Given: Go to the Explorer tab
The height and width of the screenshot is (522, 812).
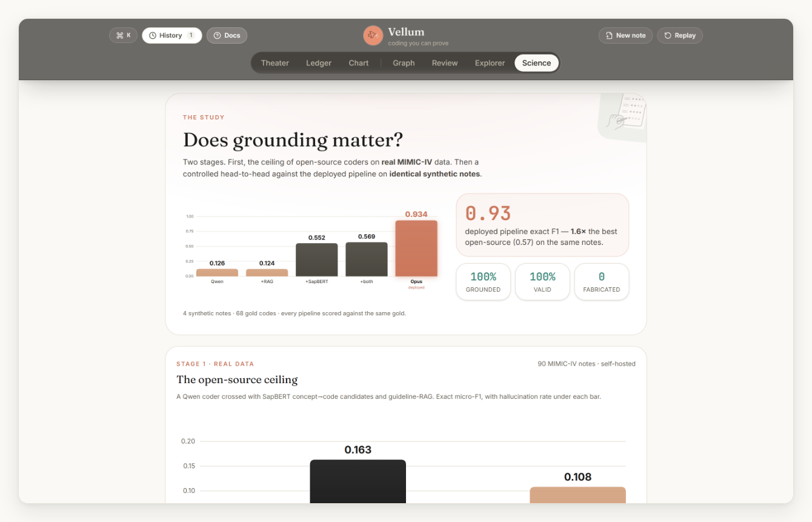Looking at the screenshot, I should pos(490,63).
